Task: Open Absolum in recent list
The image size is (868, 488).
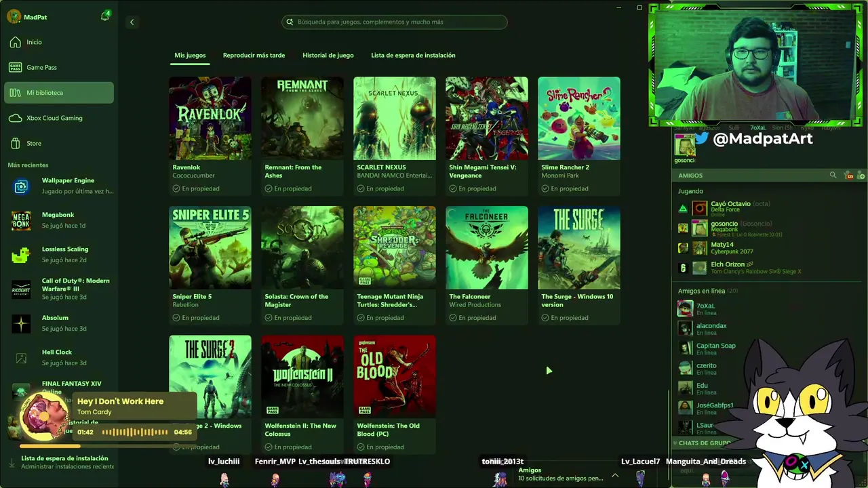Action: click(x=59, y=323)
